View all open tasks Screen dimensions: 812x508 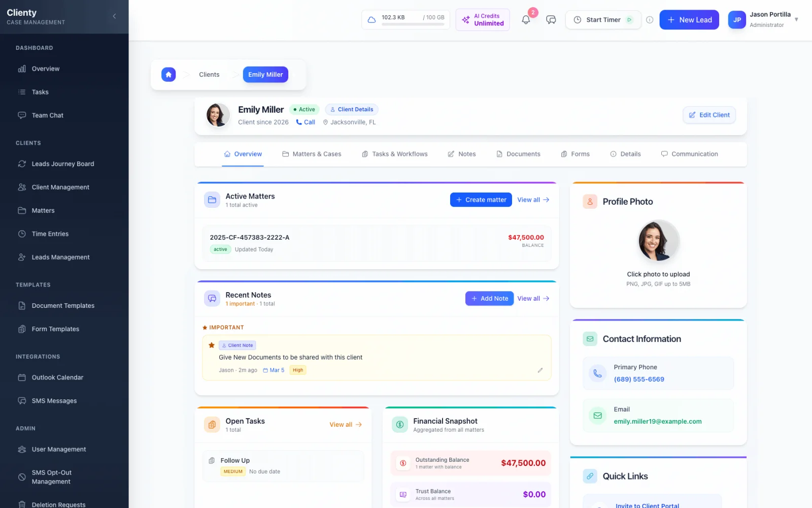coord(346,424)
